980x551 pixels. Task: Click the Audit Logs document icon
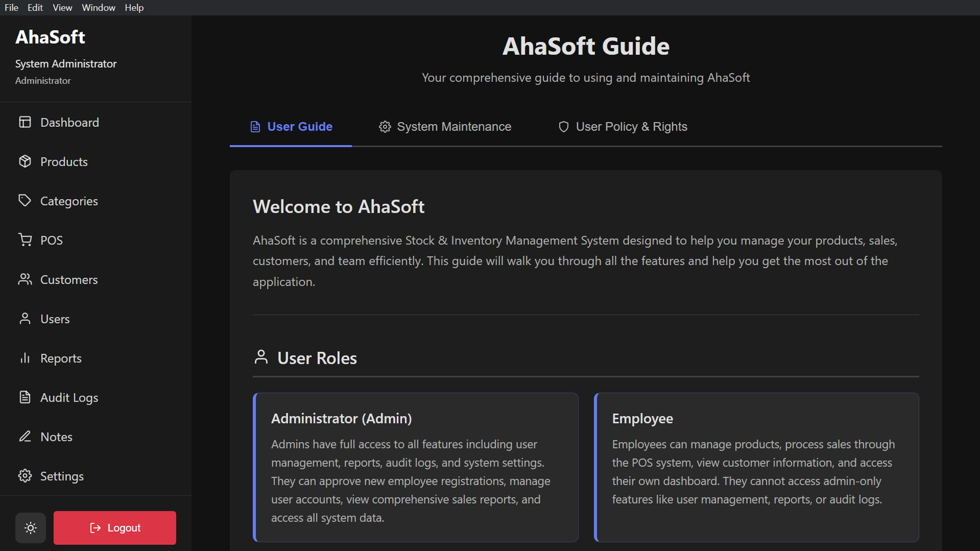(x=24, y=397)
